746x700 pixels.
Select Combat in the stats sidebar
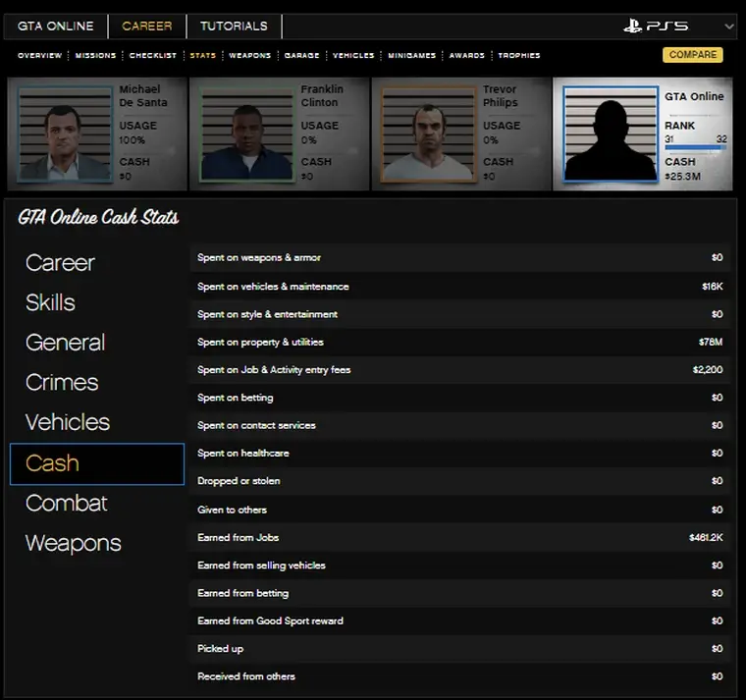click(66, 503)
